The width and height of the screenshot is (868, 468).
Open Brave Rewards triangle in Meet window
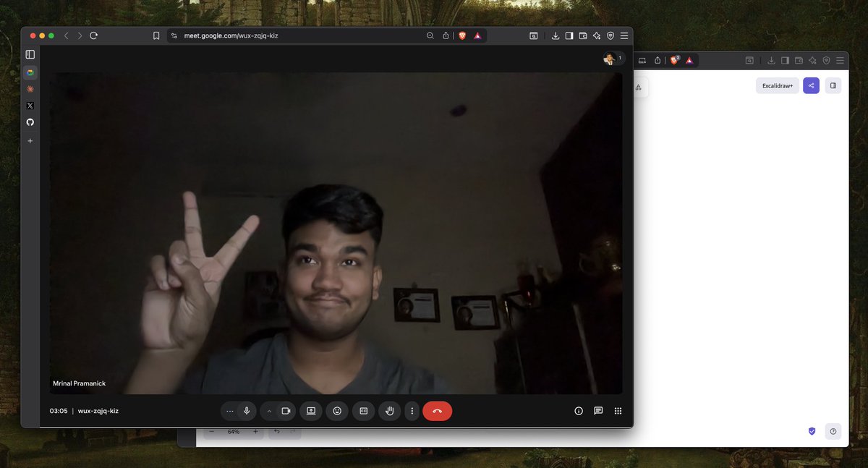tap(478, 35)
